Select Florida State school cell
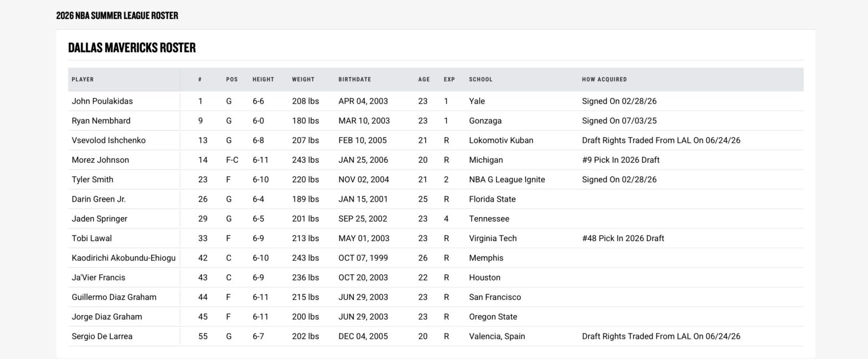The image size is (868, 359). pyautogui.click(x=492, y=199)
